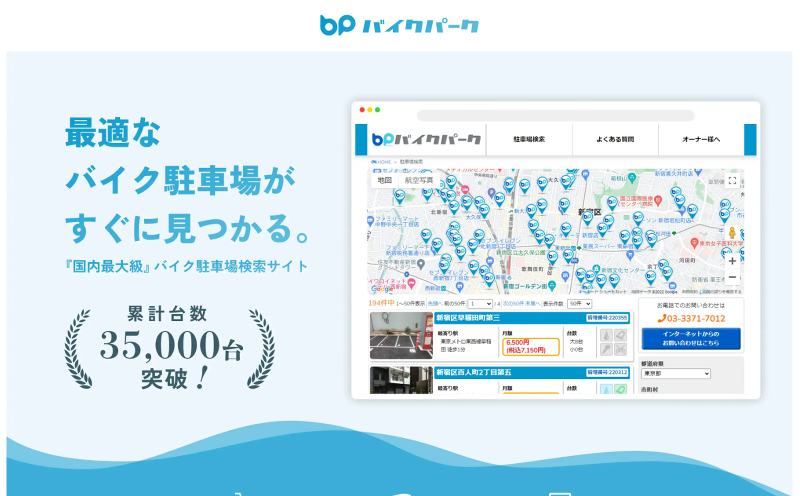Image resolution: width=800 pixels, height=496 pixels.
Task: Open the 駐車場検索 menu item
Action: pyautogui.click(x=529, y=139)
